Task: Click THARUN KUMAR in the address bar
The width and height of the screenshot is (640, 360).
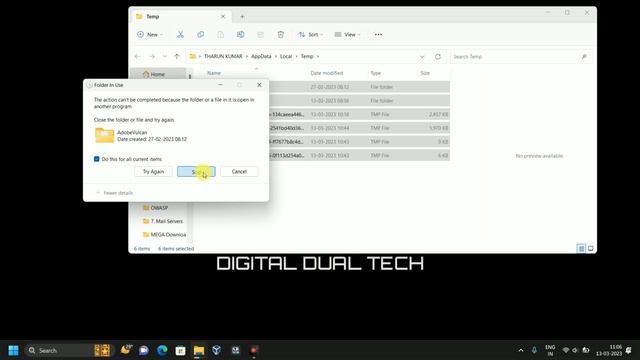Action: (x=223, y=56)
